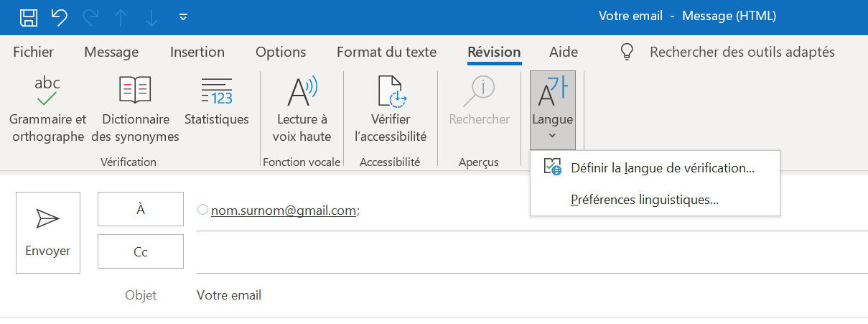Run Grammaire et orthographe check

[x=47, y=108]
